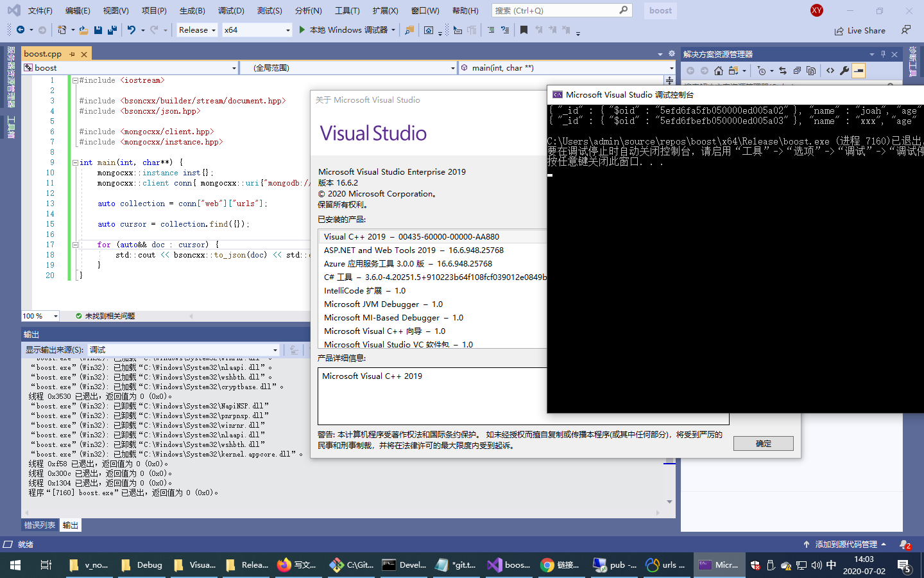Toggle a bookmark with the bookmark icon

click(524, 30)
